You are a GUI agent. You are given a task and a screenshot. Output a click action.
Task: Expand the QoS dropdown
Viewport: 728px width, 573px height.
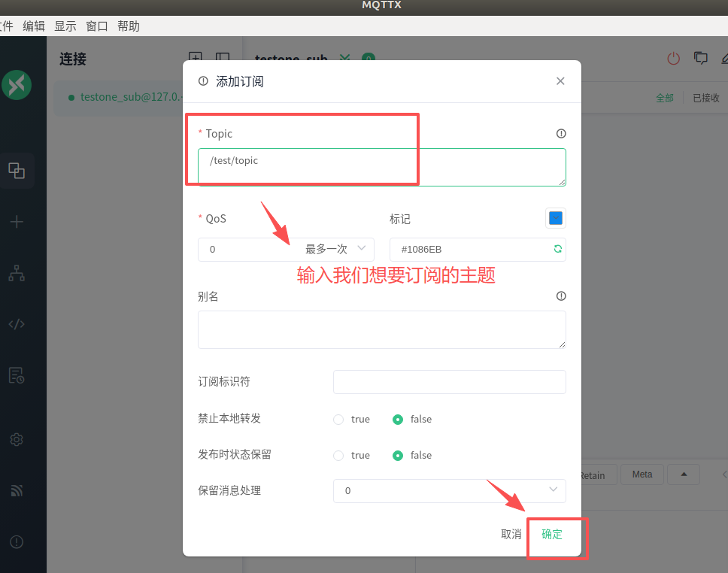tap(286, 249)
